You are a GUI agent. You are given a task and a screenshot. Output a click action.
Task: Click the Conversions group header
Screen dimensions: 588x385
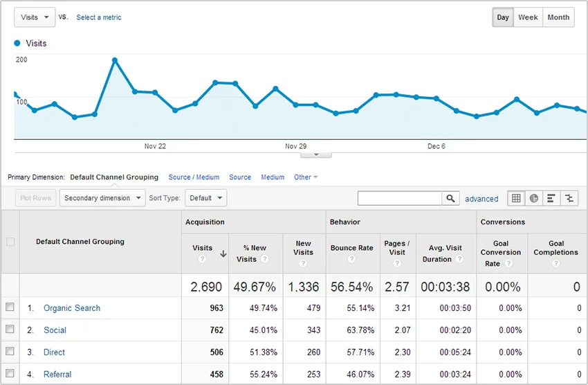[503, 222]
